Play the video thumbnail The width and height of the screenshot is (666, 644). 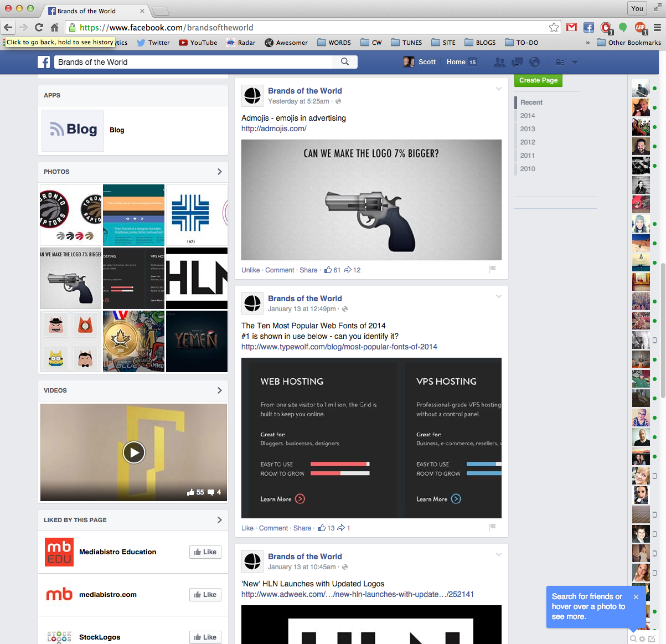[x=134, y=452]
